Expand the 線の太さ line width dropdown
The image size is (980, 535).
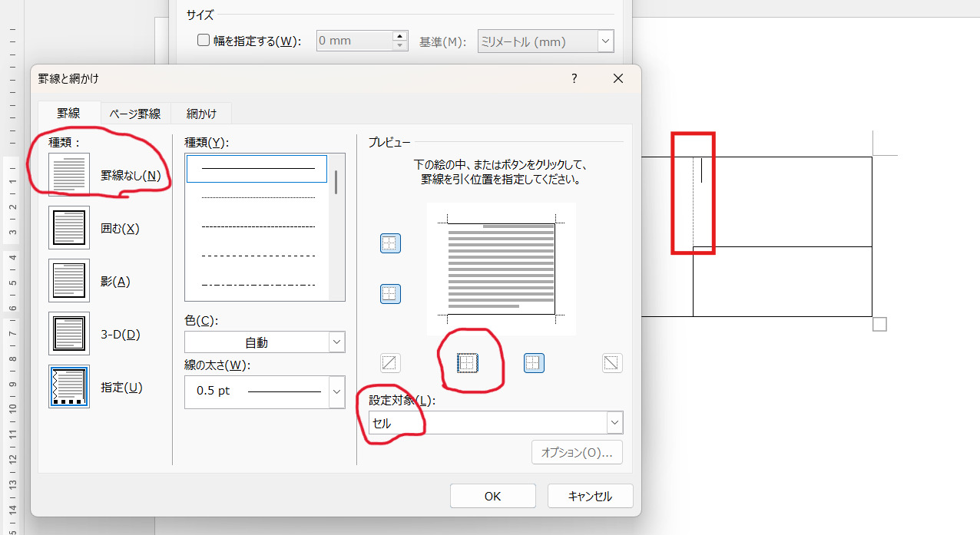tap(336, 391)
